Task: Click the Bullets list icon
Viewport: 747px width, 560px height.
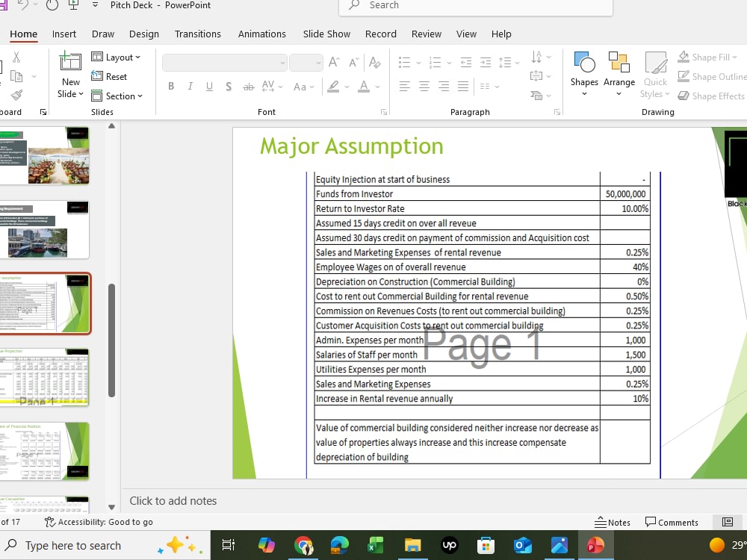Action: (x=404, y=62)
